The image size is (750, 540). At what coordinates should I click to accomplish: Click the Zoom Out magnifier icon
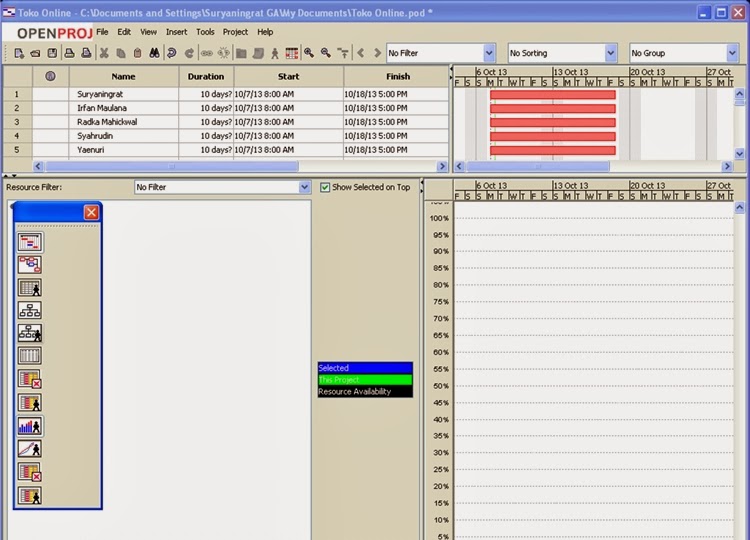click(x=326, y=53)
